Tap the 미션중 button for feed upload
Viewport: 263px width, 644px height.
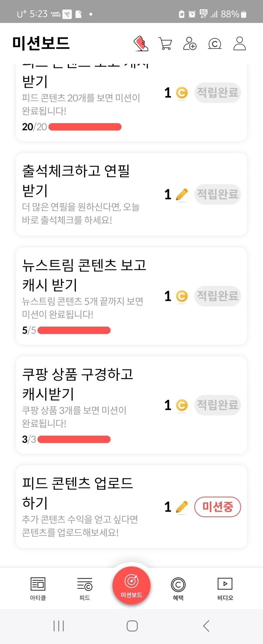point(218,507)
